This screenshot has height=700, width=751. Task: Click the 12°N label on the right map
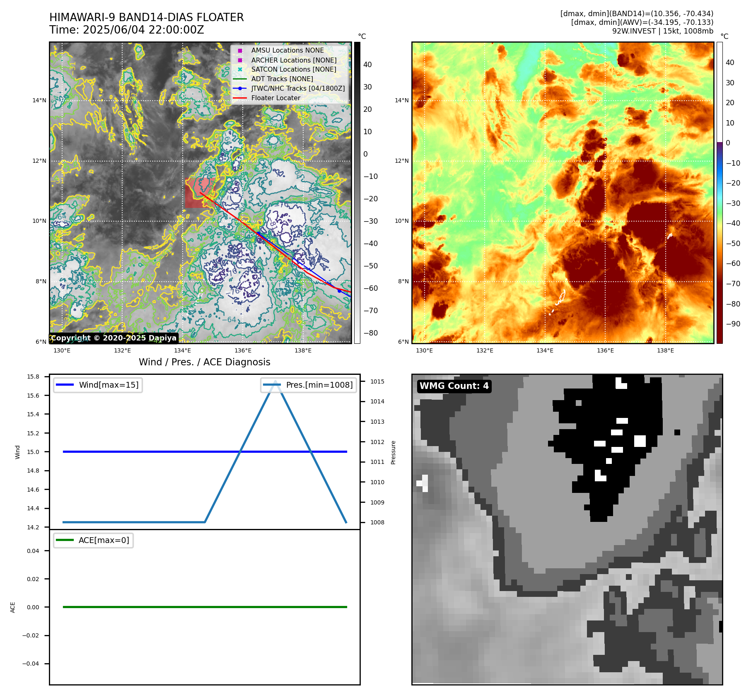click(x=402, y=161)
